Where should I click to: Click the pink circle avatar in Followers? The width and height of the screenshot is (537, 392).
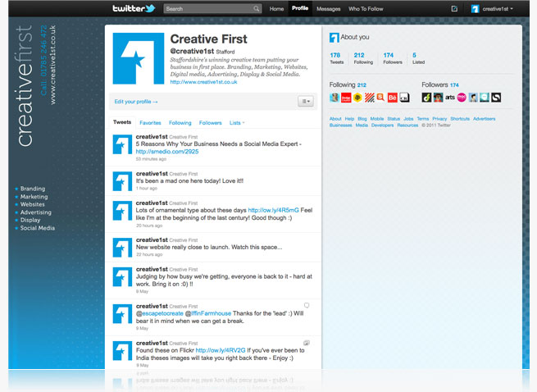click(x=462, y=98)
